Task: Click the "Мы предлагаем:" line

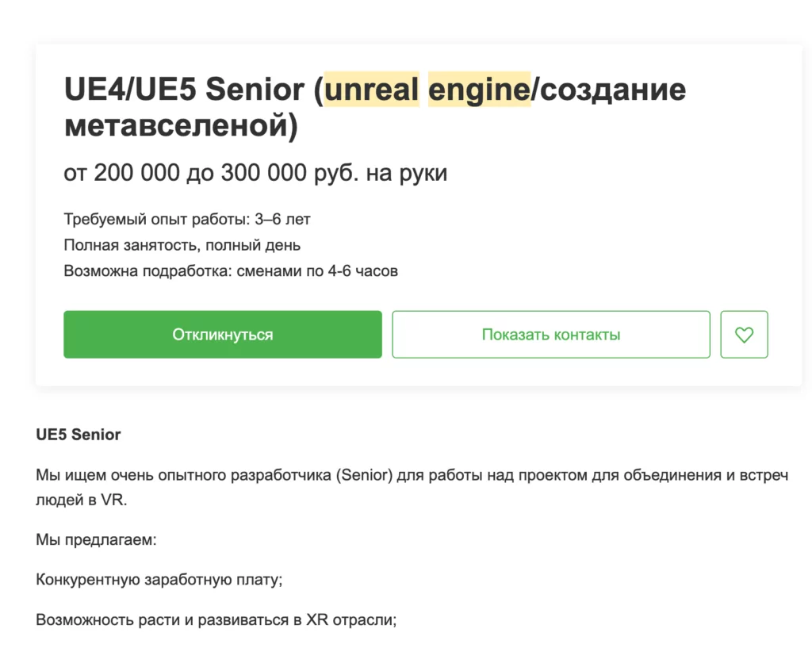Action: (x=97, y=541)
